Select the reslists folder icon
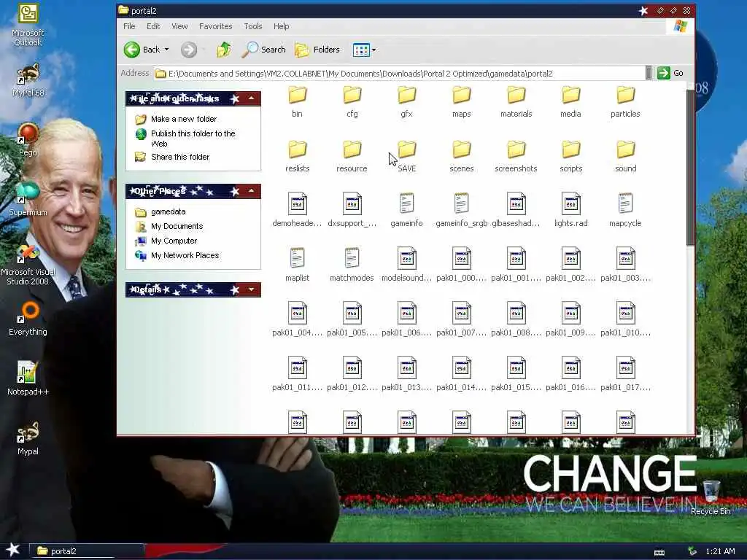This screenshot has width=747, height=560. tap(298, 149)
